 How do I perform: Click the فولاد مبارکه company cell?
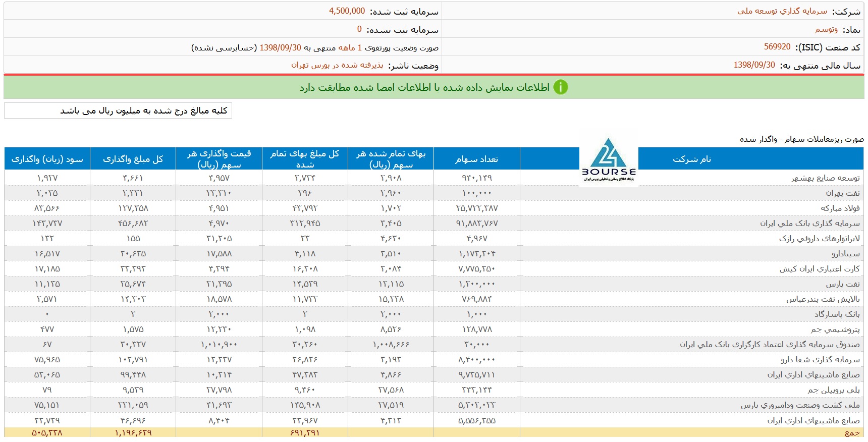(x=840, y=208)
